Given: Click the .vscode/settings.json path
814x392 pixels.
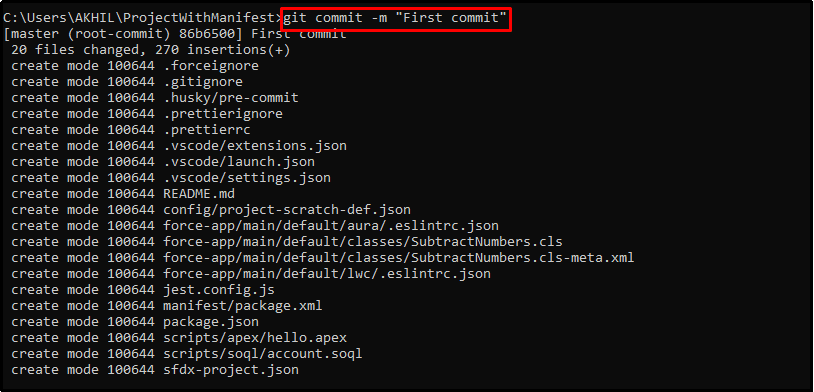Looking at the screenshot, I should (247, 178).
